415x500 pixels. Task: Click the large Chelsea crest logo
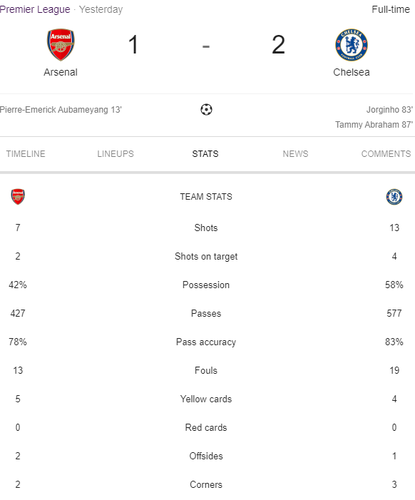tap(351, 45)
